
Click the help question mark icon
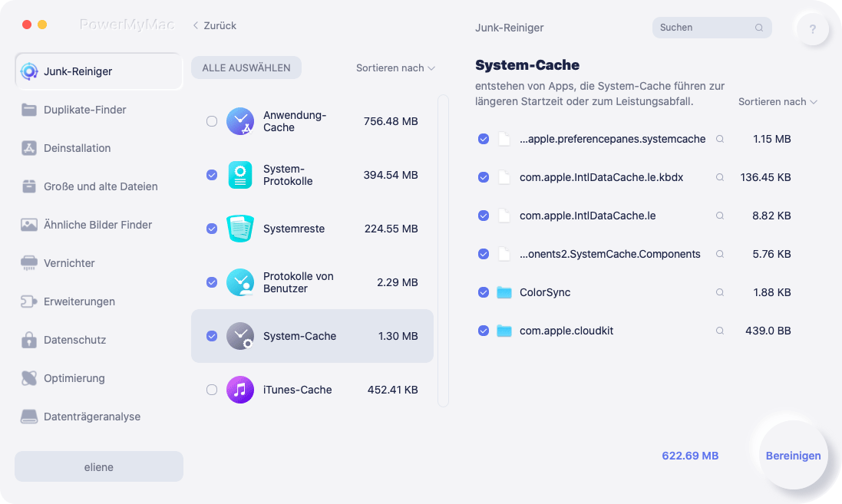813,29
